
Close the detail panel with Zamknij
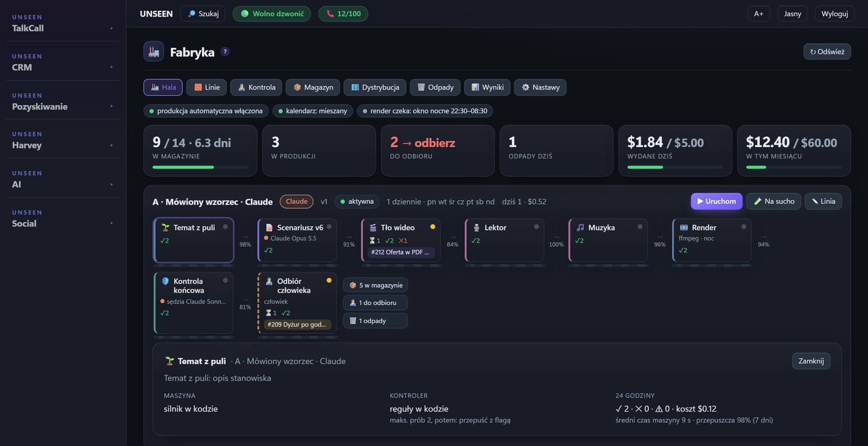(x=811, y=361)
